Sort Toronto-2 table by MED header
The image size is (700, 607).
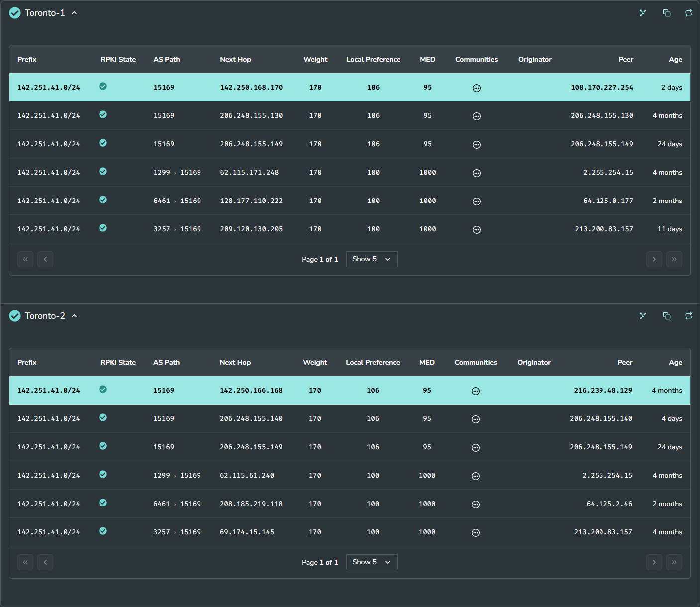point(427,362)
